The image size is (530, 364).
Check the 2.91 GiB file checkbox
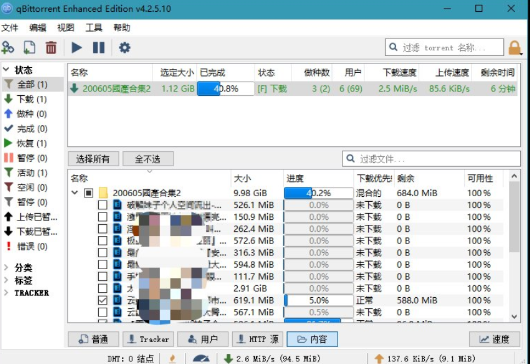tap(102, 288)
